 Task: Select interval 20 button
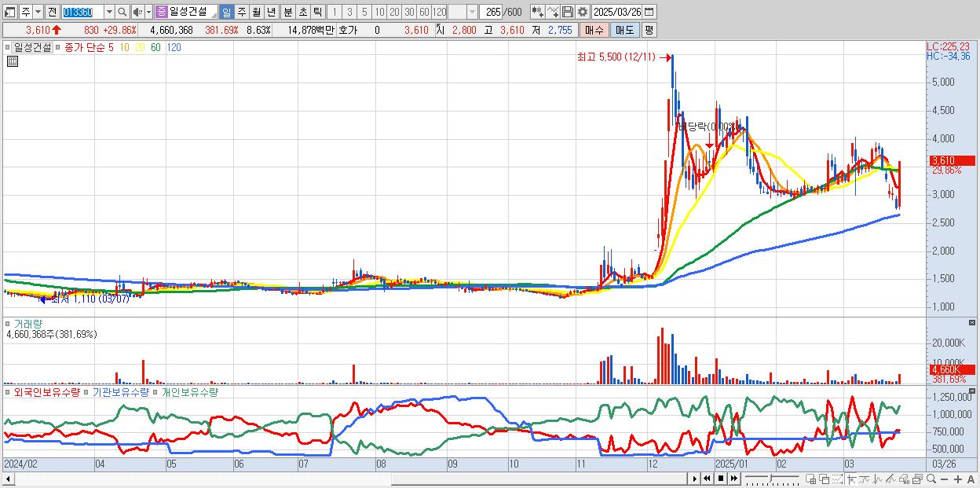click(394, 12)
